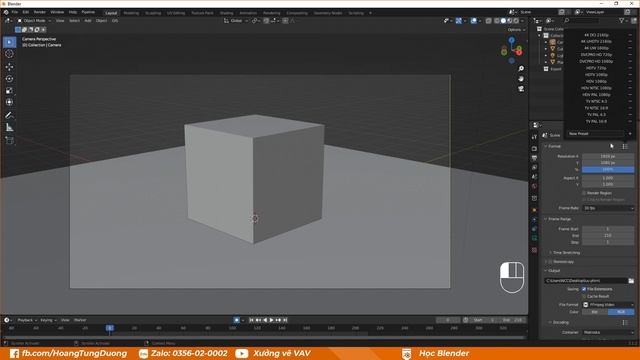
Task: Open the Object Constraints properties tab icon
Action: coord(534,229)
